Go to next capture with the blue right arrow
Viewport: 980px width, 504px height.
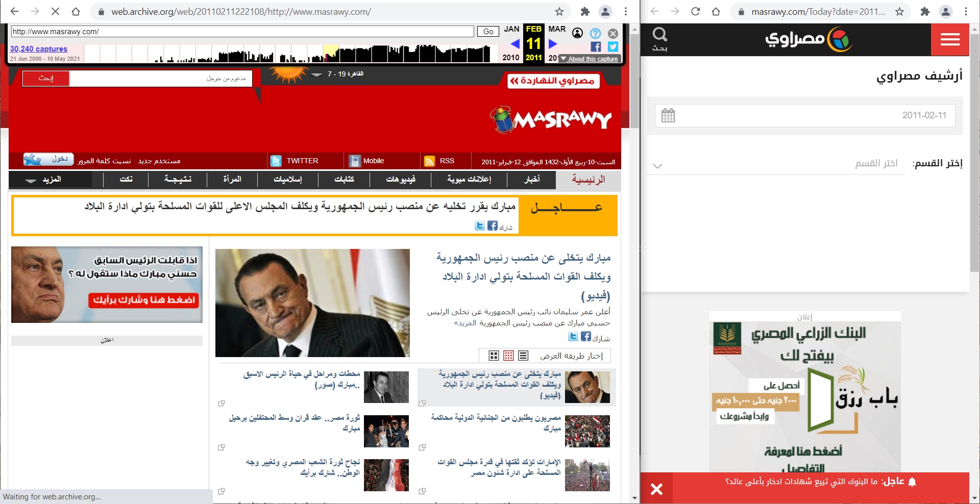553,44
